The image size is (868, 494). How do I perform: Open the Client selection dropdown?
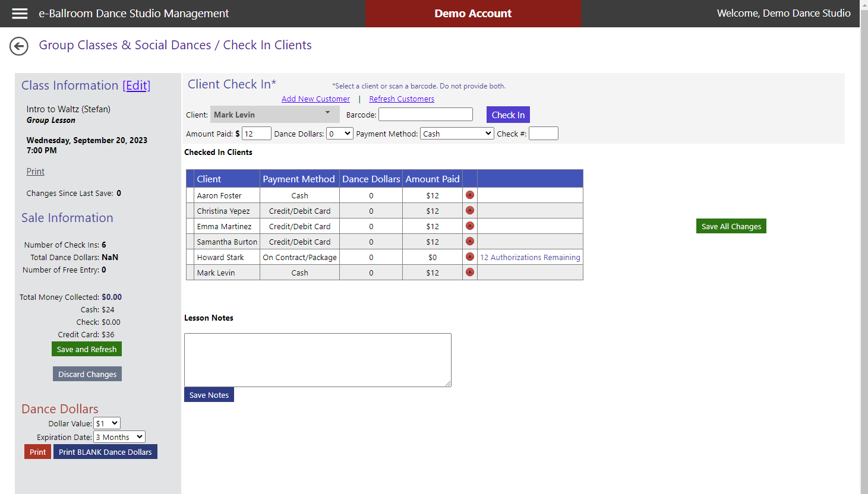[327, 114]
